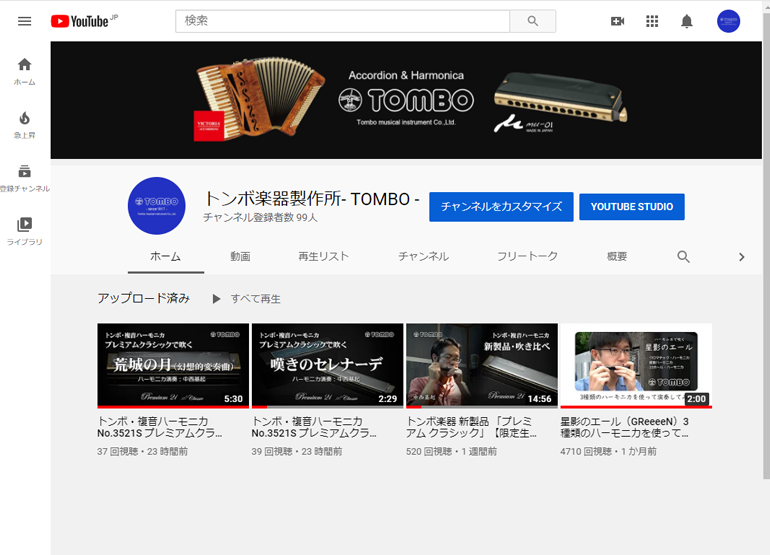Click the page vertical scrollbar

(766, 246)
